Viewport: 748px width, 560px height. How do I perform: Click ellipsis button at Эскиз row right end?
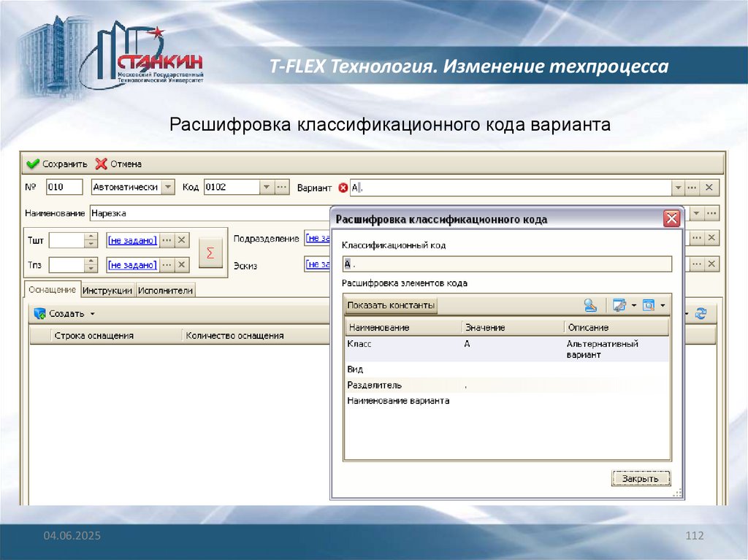[696, 264]
